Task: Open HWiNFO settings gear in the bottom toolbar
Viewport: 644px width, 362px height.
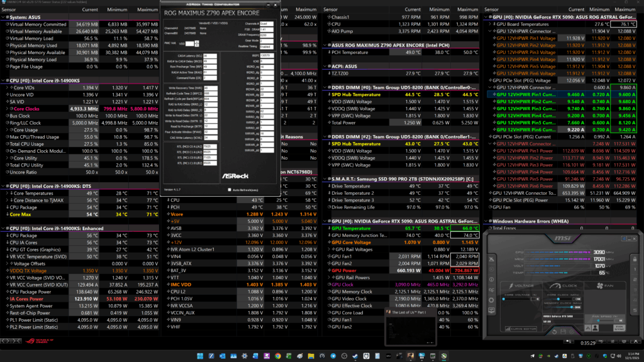Action: (625, 341)
